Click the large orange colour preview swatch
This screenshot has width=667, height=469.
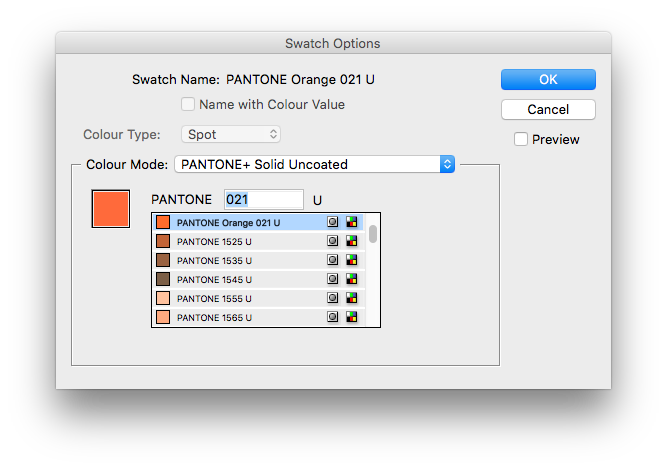click(111, 209)
